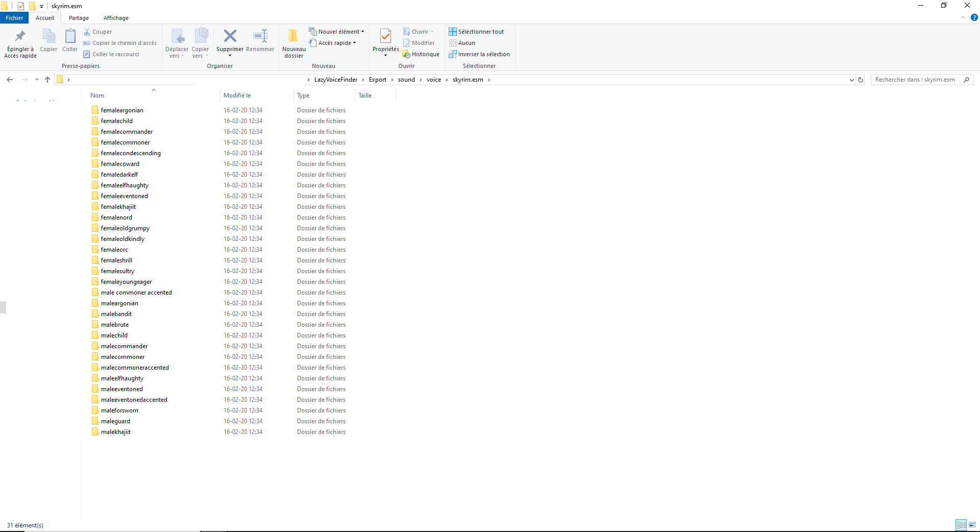This screenshot has height=532, width=980.
Task: Pin to Quick Access (Épingler à Accès rapide)
Action: pos(20,43)
